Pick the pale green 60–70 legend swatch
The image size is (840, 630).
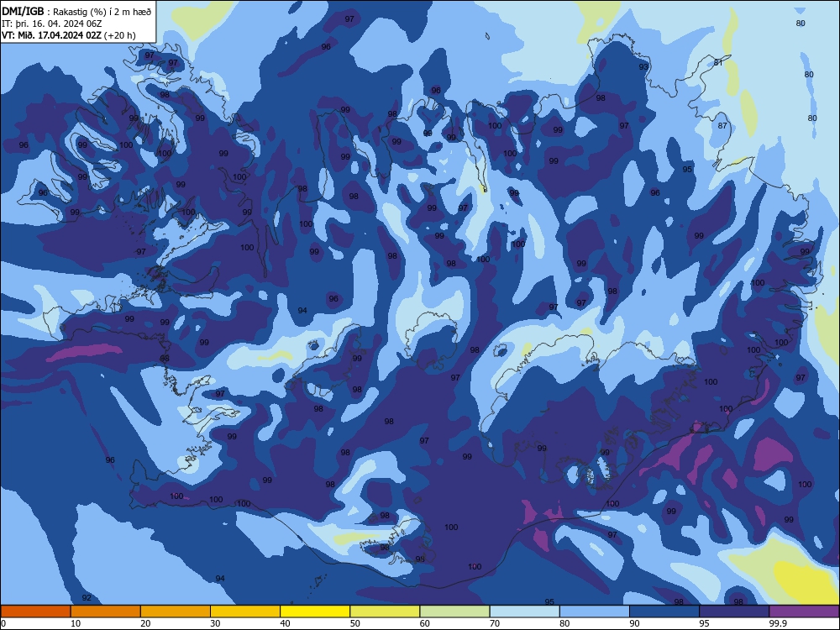tap(454, 612)
